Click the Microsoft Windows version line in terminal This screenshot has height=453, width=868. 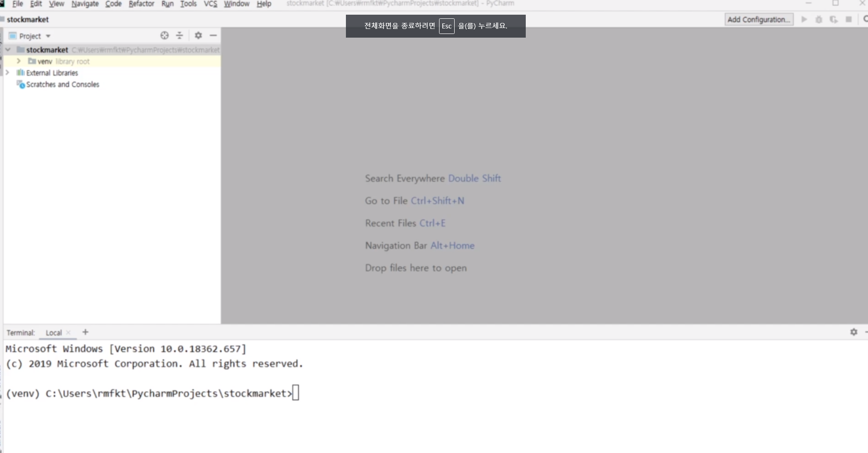(x=126, y=349)
